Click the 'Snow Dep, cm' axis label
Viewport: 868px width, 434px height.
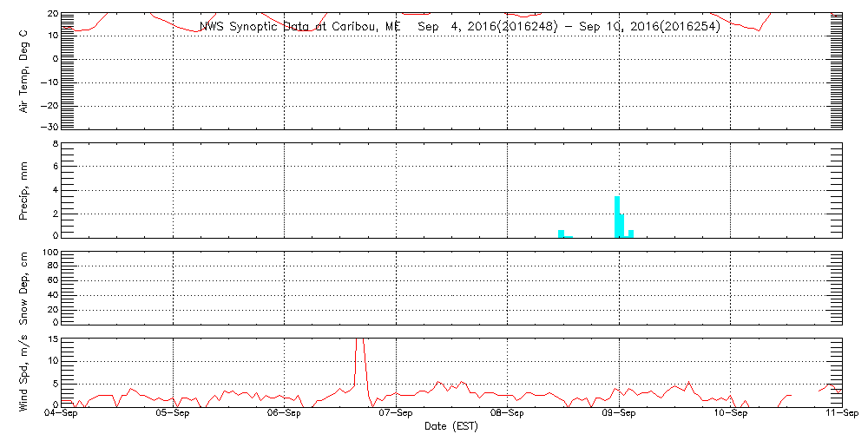pyautogui.click(x=24, y=286)
